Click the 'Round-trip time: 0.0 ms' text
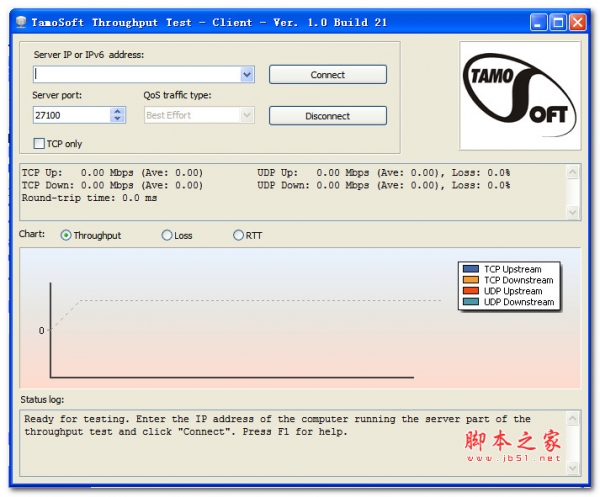Image resolution: width=600 pixels, height=497 pixels. (89, 198)
